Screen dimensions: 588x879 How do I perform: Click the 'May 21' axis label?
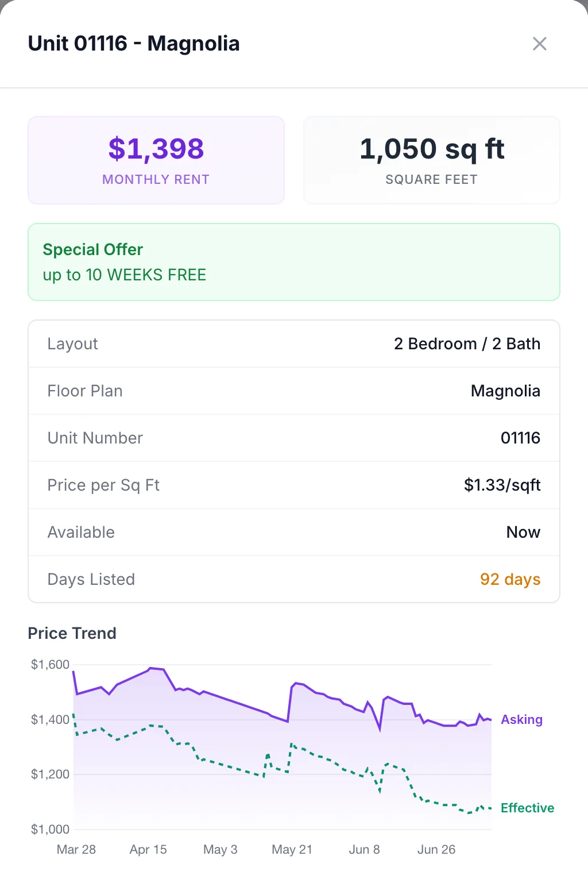[x=292, y=849]
